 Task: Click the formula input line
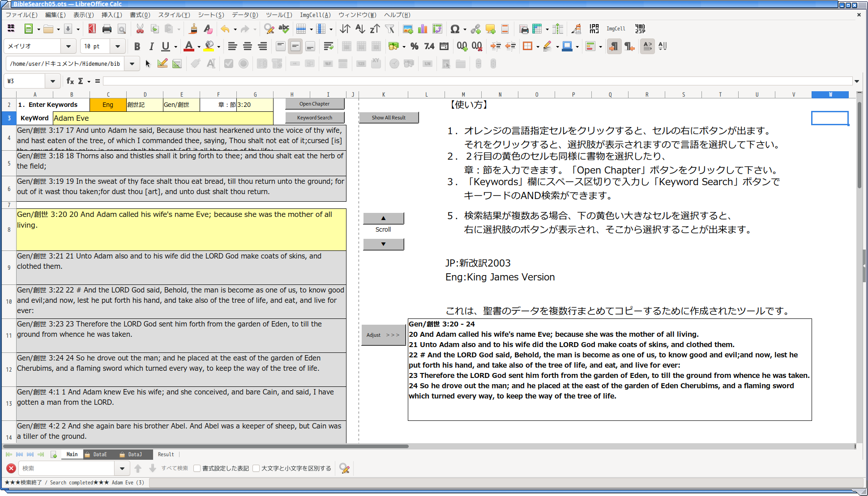click(477, 81)
